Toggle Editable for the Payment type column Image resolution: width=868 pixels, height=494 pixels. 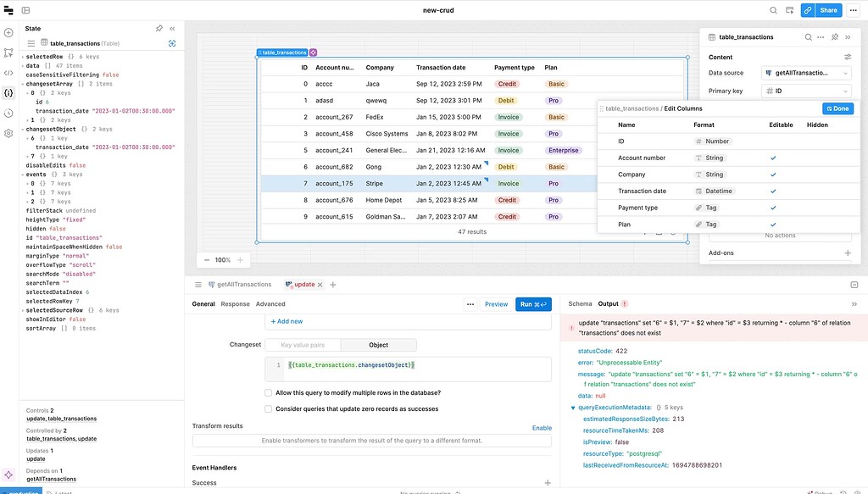(x=773, y=208)
